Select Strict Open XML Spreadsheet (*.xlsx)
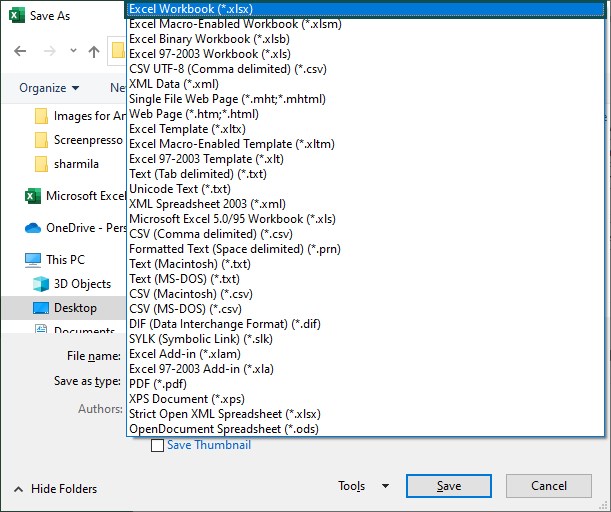 [365, 414]
